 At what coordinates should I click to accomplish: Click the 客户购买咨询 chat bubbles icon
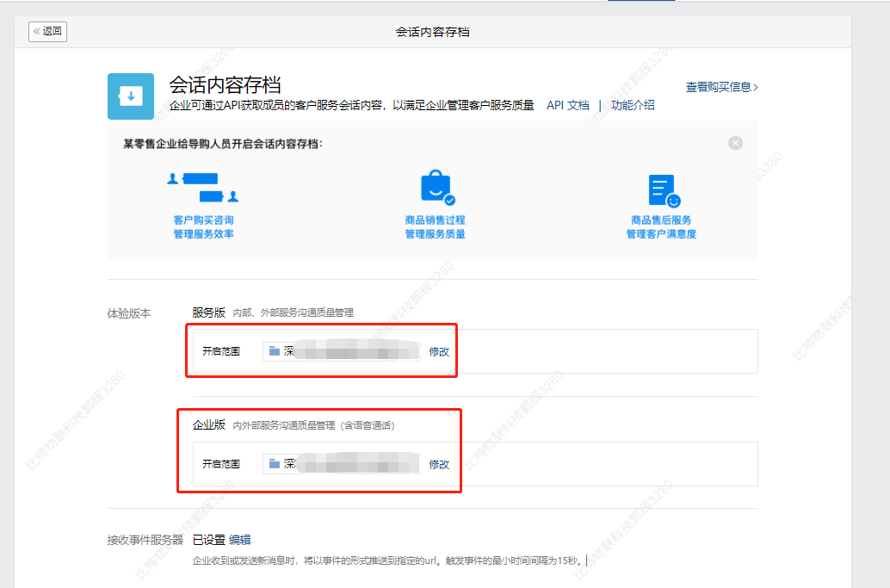[203, 188]
